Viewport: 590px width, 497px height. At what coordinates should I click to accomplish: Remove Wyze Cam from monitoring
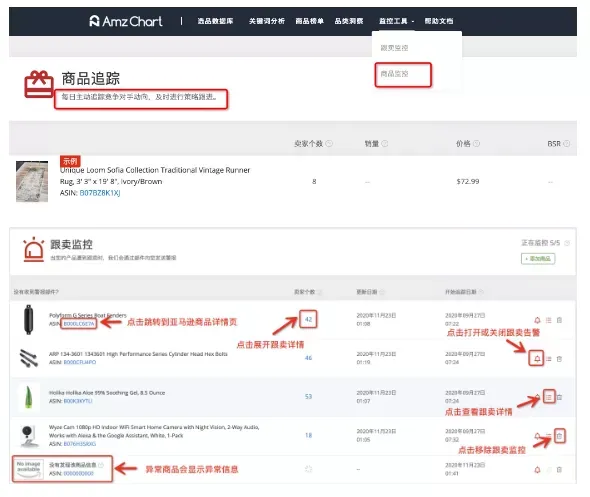tap(560, 436)
